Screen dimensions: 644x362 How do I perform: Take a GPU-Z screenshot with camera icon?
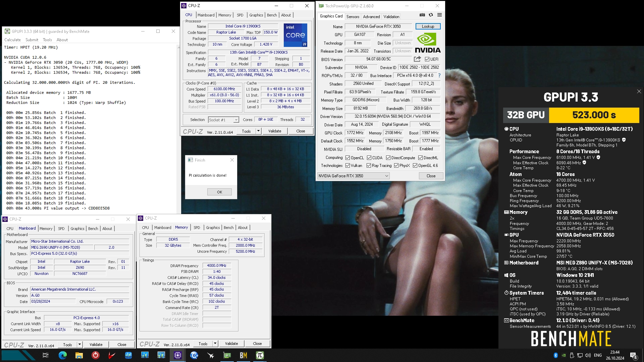click(422, 15)
